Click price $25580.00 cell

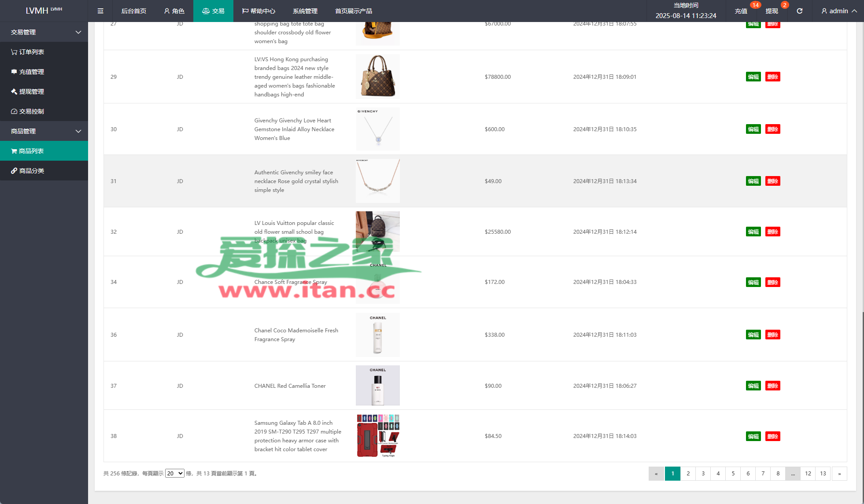(498, 232)
